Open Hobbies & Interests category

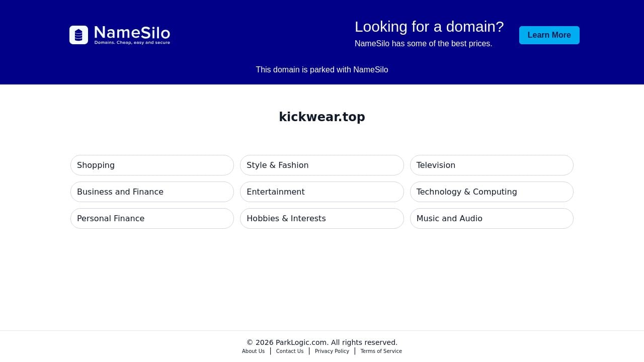(322, 218)
